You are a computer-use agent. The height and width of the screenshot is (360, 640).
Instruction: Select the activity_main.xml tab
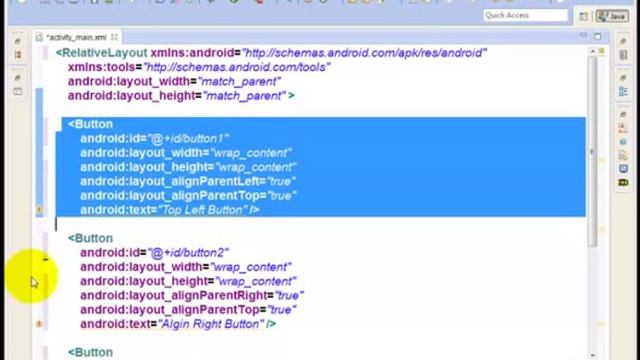[76, 37]
